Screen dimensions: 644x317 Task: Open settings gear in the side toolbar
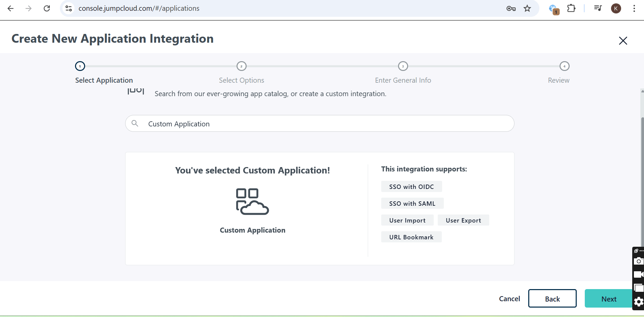[638, 302]
